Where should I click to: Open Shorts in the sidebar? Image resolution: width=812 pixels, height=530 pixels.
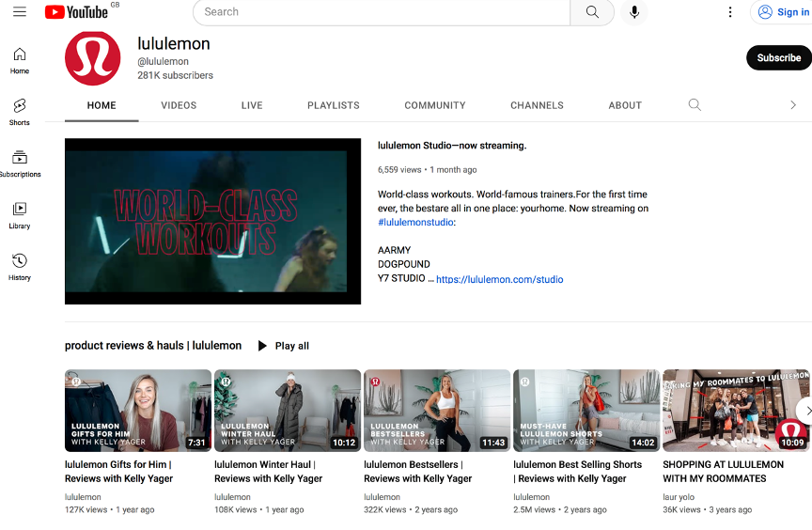(x=20, y=113)
